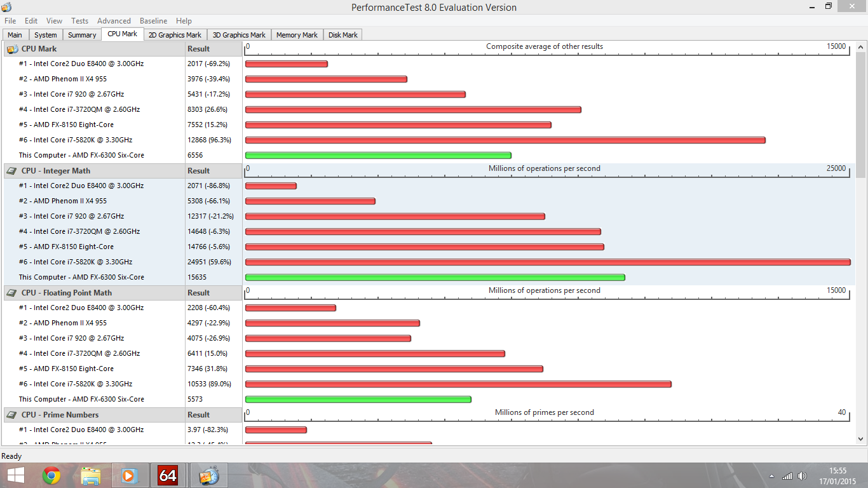Switch to the System tab

point(46,35)
